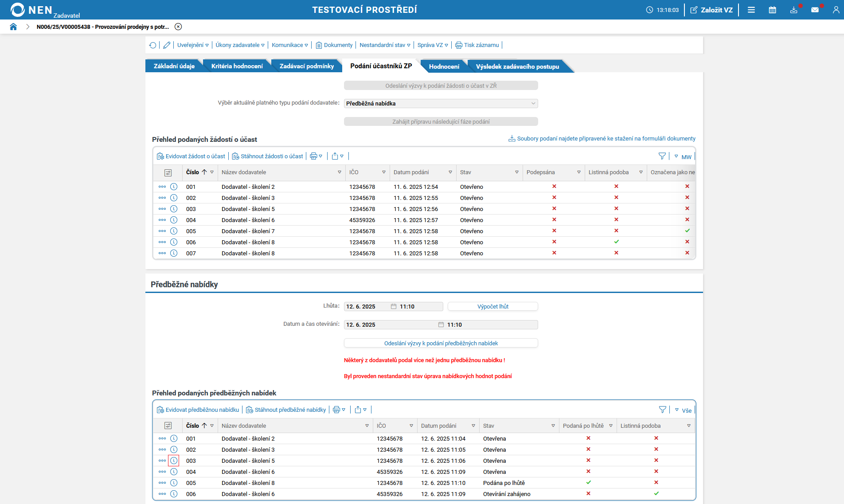Open the Předběžná nabídka type combo box
This screenshot has width=844, height=504.
pos(441,103)
